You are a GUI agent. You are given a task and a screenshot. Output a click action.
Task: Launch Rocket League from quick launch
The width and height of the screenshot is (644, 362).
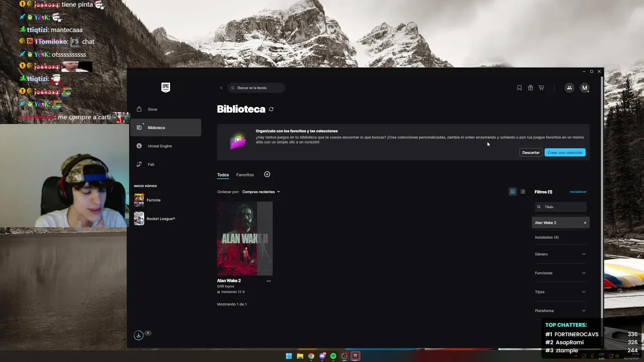[166, 219]
